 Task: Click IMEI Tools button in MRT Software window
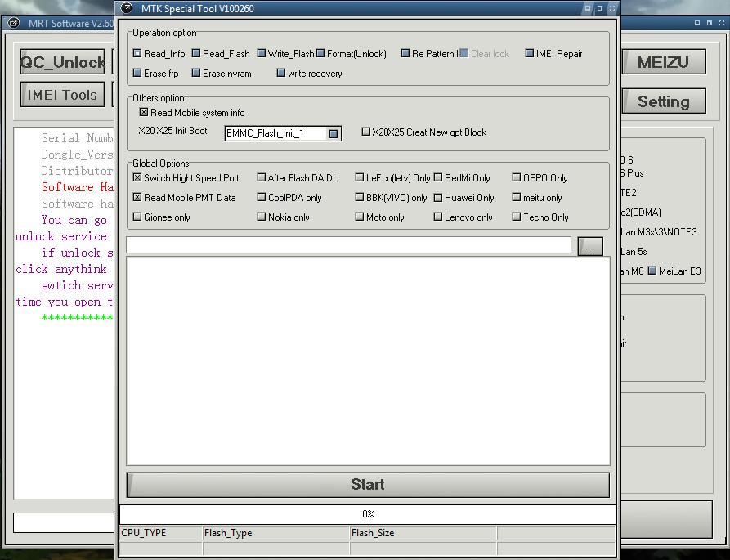point(62,95)
